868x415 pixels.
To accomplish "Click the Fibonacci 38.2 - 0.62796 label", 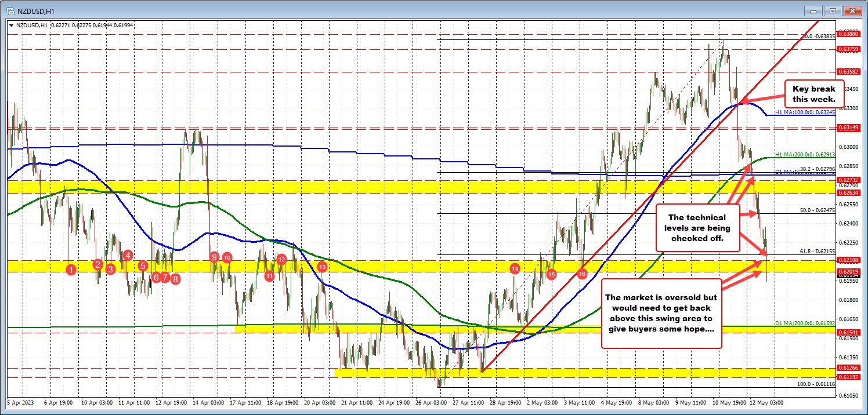I will coord(817,169).
